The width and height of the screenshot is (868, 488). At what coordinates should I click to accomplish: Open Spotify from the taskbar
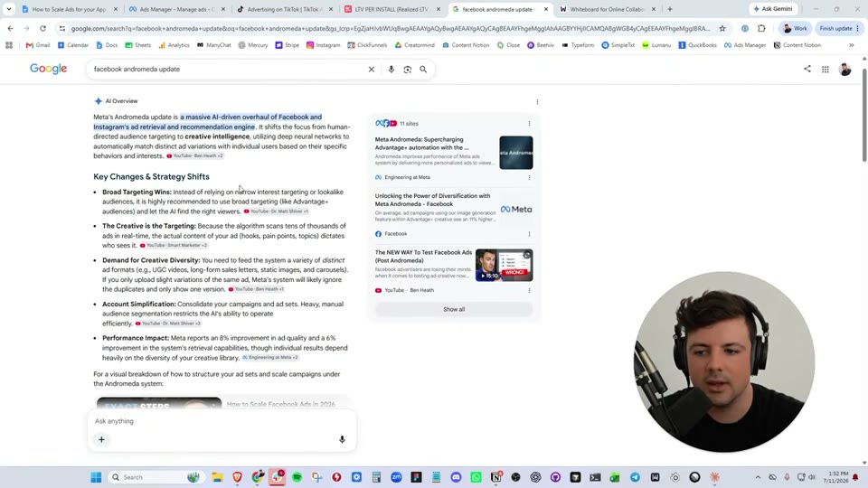[x=297, y=477]
